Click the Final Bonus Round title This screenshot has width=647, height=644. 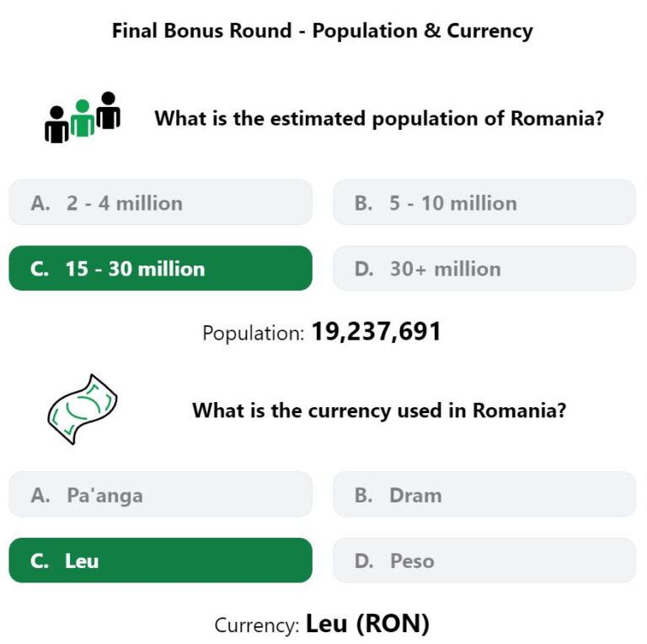tap(323, 31)
